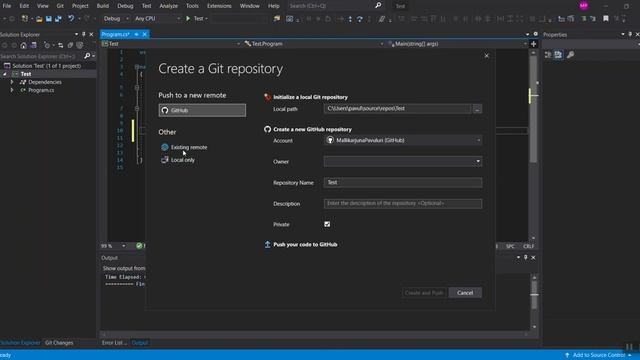640x360 pixels.
Task: Click the green Start debugging arrow
Action: pyautogui.click(x=188, y=18)
